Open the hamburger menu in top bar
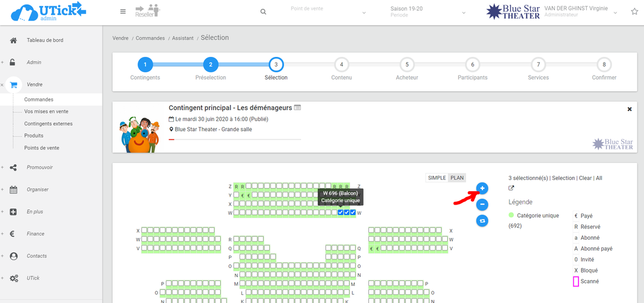The image size is (644, 303). 122,12
